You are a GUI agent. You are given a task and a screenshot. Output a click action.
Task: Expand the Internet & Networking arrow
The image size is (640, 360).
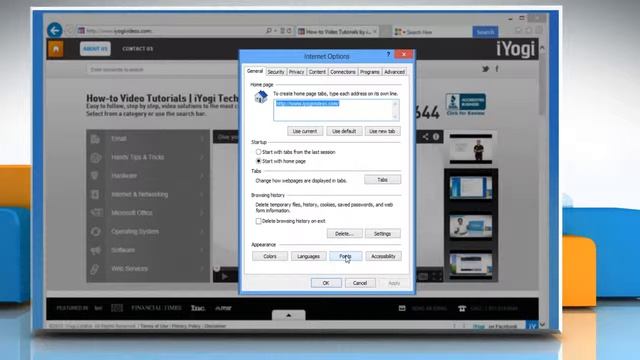[x=202, y=194]
